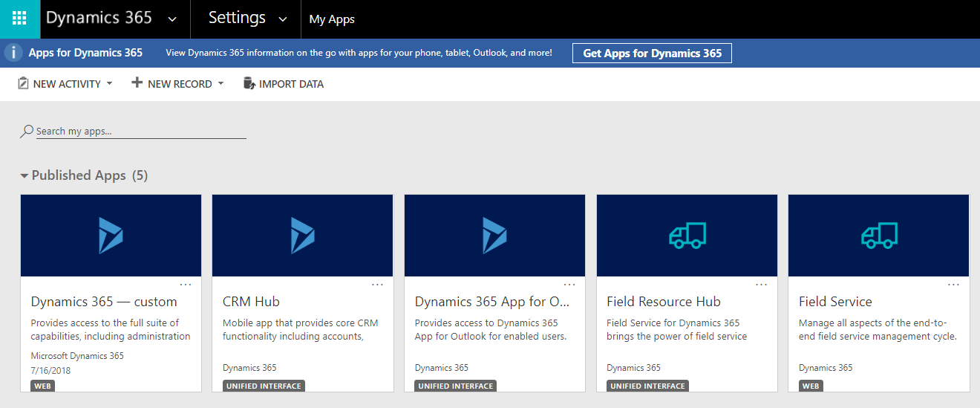Viewport: 980px width, 408px height.
Task: Expand the New Activity dropdown arrow
Action: [x=109, y=83]
